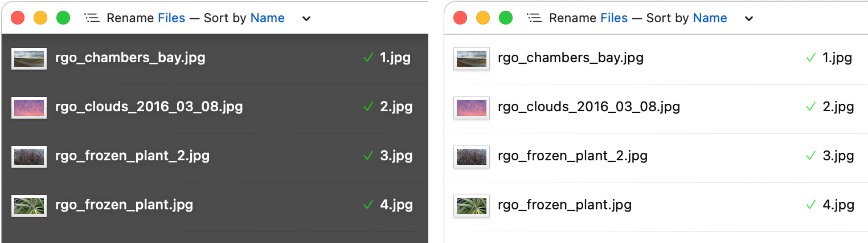The image size is (868, 243).
Task: Select rgo_frozen_plant_2.jpg filename in dark window
Action: [132, 156]
